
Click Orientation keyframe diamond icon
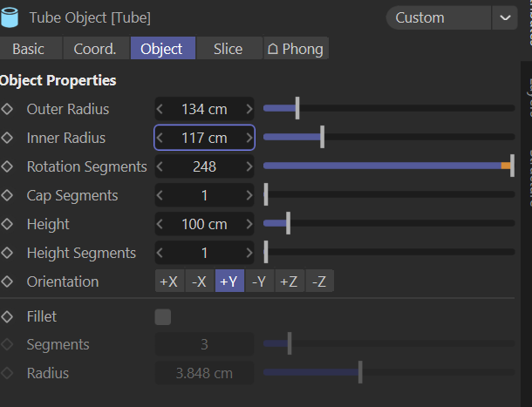coord(8,282)
